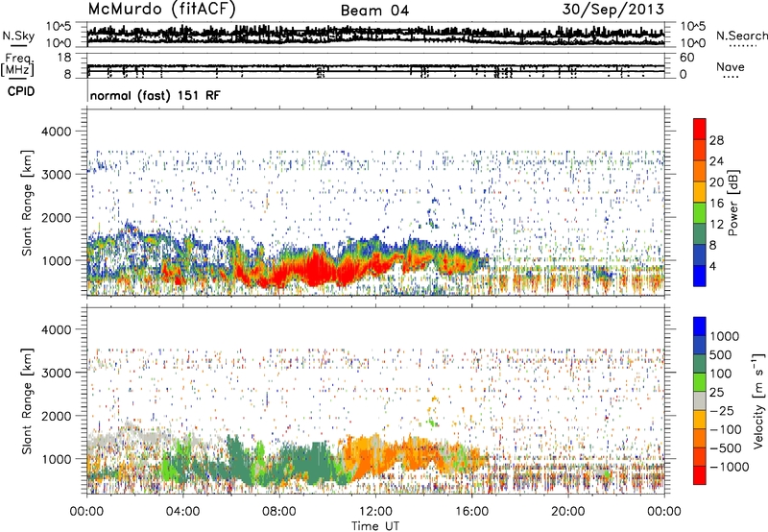Image resolution: width=768 pixels, height=532 pixels.
Task: Click the 'Velocity [m s-1]' colorbar title
Action: pos(759,400)
